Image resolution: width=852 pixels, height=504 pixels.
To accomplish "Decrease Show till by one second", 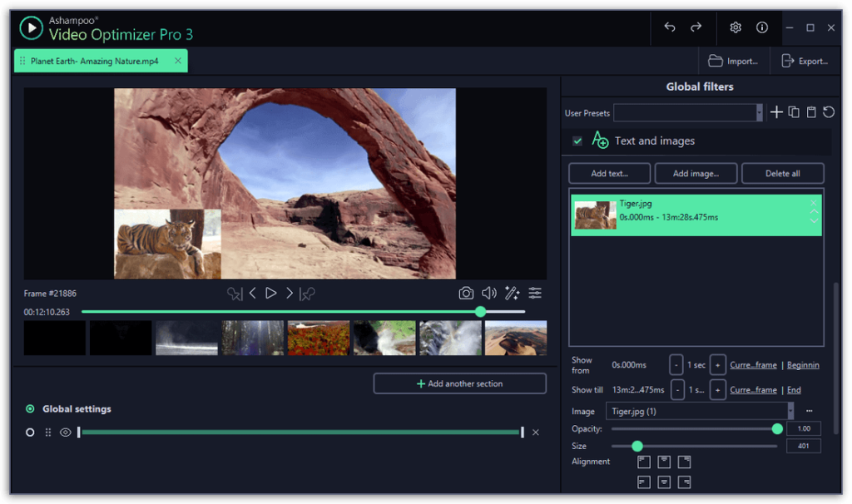I will [677, 390].
